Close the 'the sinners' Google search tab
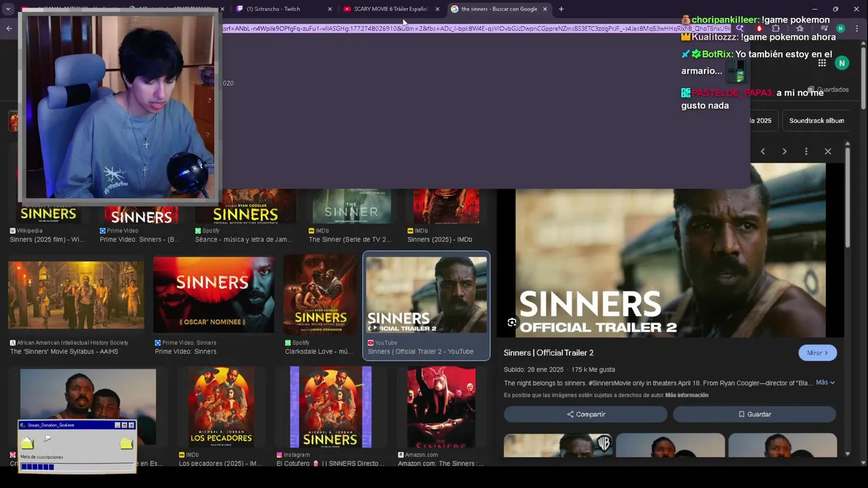868x488 pixels. [545, 9]
